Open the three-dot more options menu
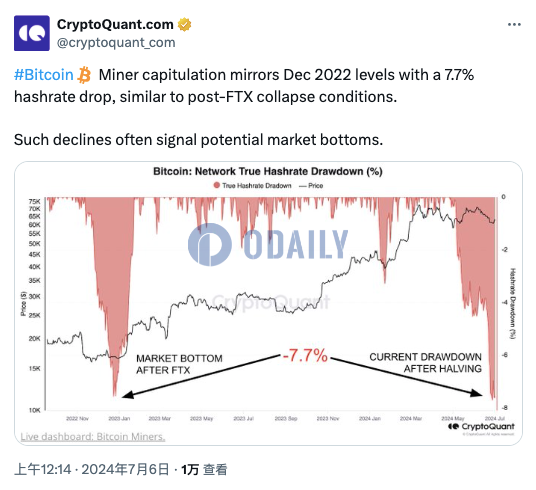The image size is (536, 490). 514,24
